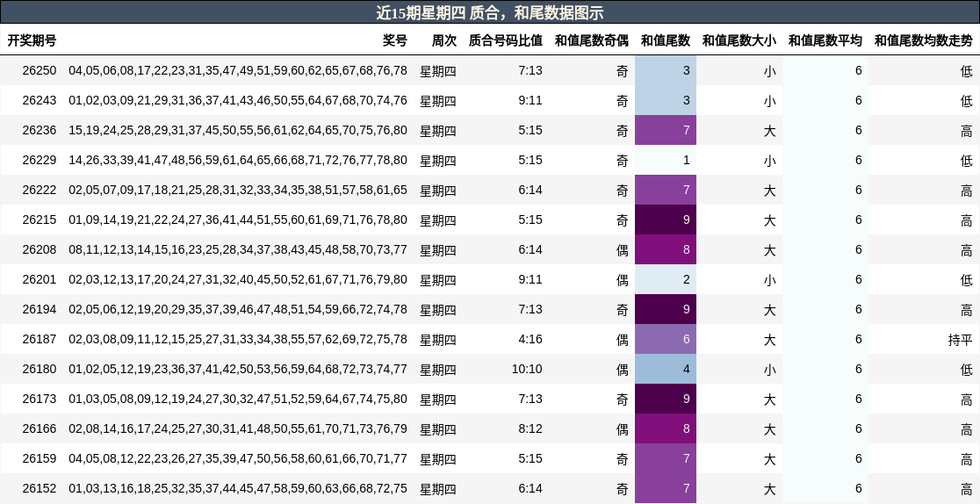
Task: Click the 高 trend value in row 26236
Action: coord(966,131)
